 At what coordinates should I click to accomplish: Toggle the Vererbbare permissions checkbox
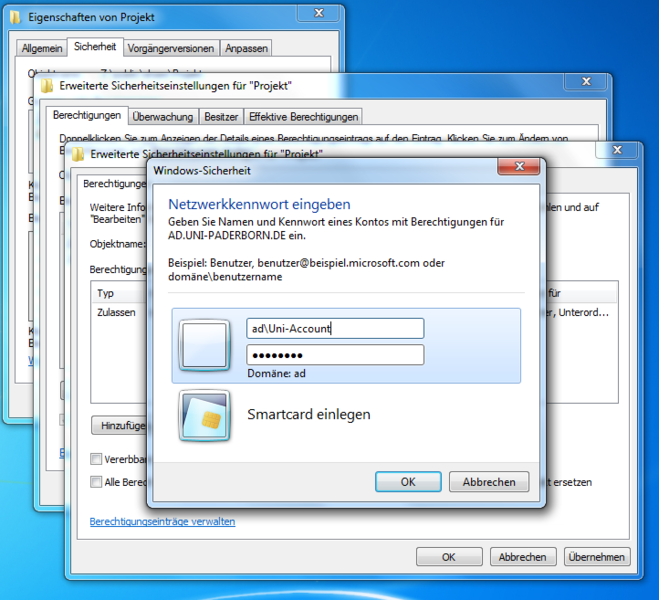click(x=96, y=459)
